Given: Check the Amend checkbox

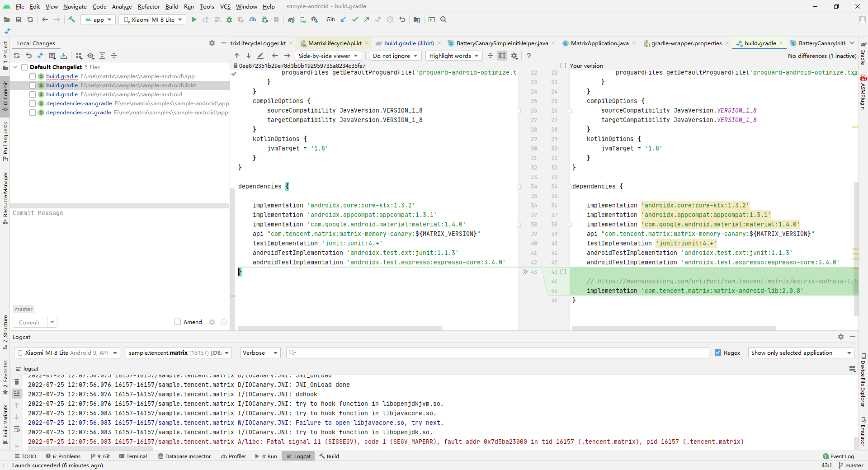Looking at the screenshot, I should pos(178,322).
